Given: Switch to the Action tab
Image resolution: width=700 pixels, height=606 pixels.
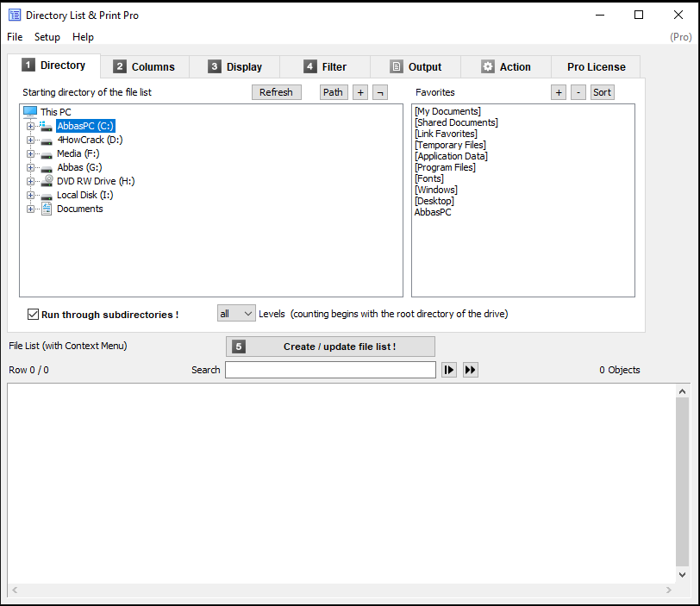Looking at the screenshot, I should tap(506, 67).
